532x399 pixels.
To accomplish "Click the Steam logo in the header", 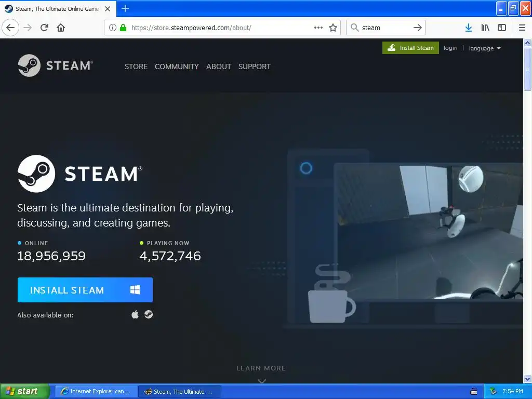I will [x=55, y=65].
